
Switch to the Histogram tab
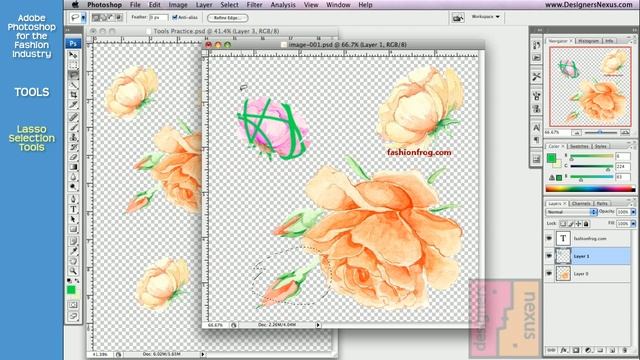[589, 41]
